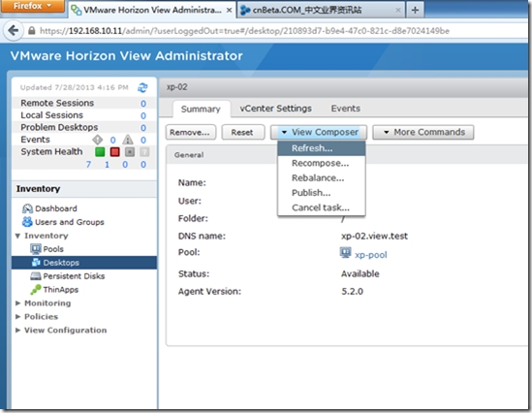Close the cnBeta.COM tab
The height and width of the screenshot is (413, 532).
(398, 11)
